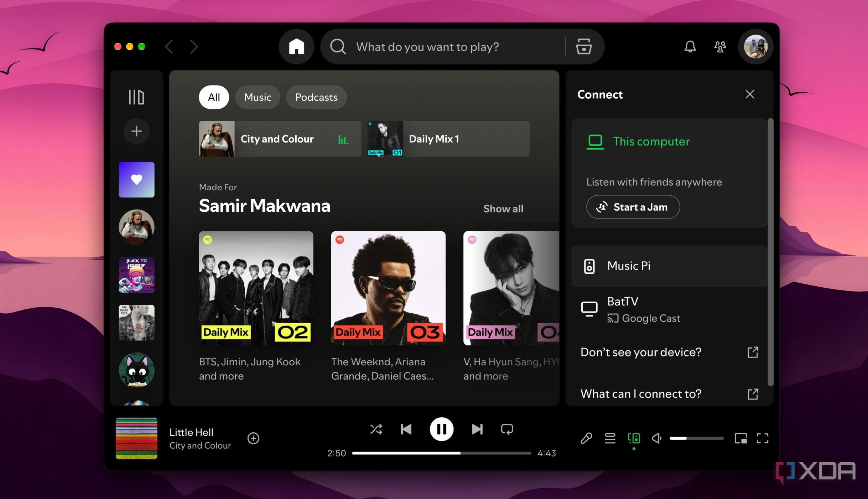The height and width of the screenshot is (499, 868).
Task: Select the Music filter chip
Action: click(258, 97)
